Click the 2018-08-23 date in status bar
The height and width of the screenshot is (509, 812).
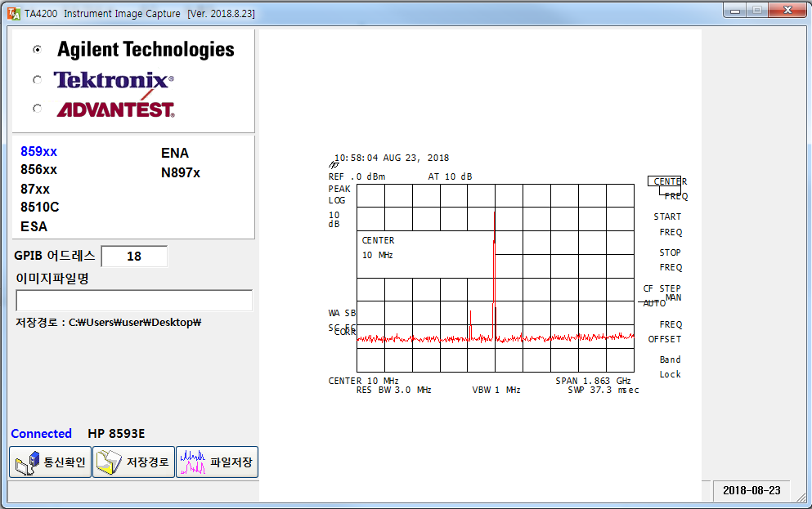click(x=751, y=490)
